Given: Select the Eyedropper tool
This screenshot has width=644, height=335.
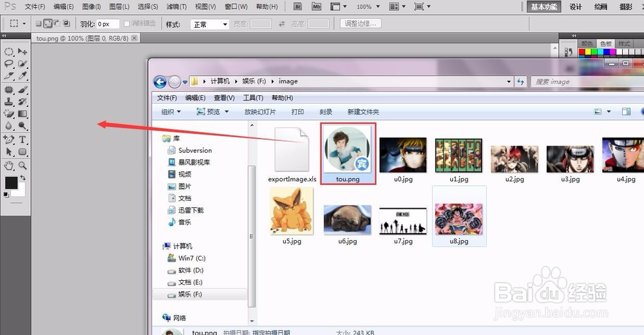Looking at the screenshot, I should (23, 75).
